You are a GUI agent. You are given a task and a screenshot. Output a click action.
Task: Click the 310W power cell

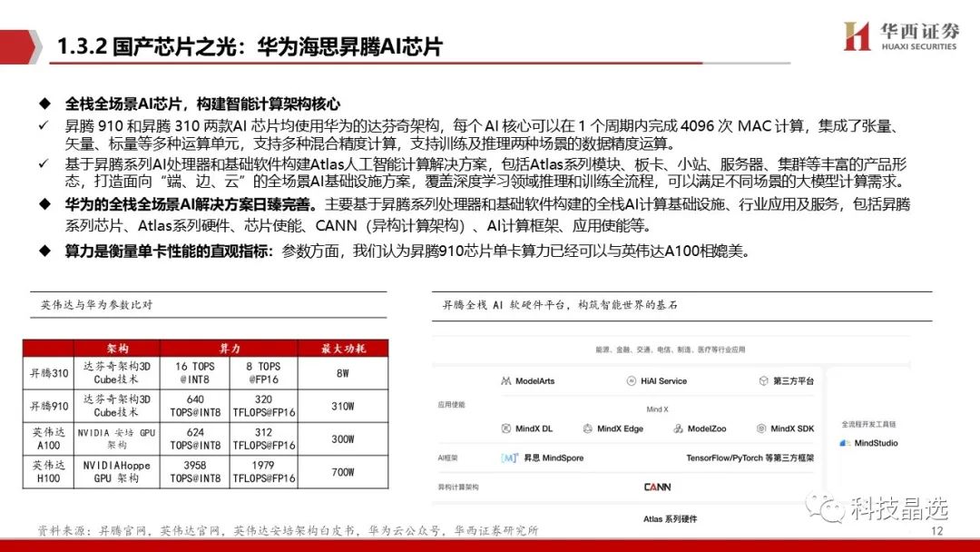click(343, 406)
